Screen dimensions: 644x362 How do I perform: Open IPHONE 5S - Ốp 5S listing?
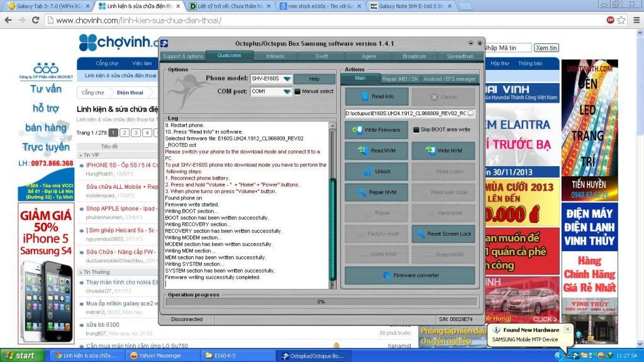[122, 165]
